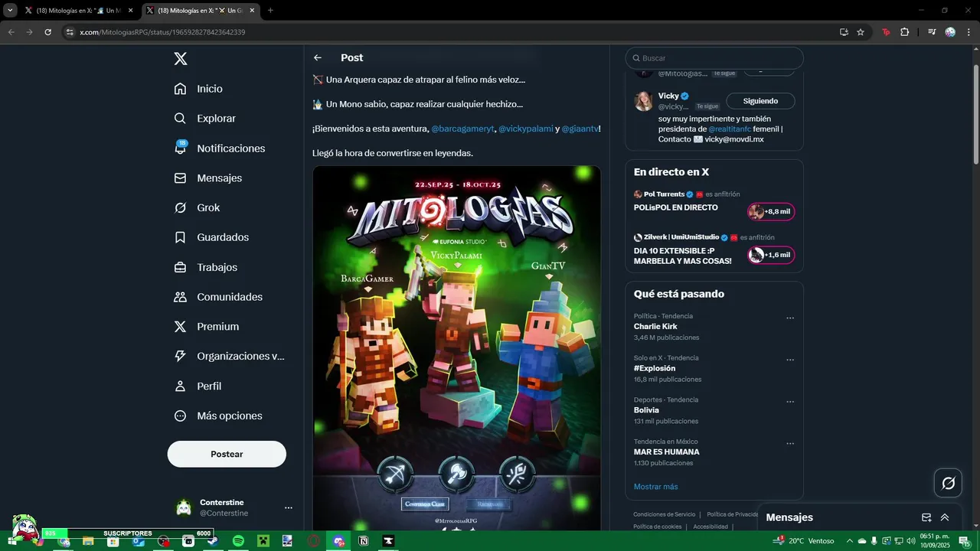The height and width of the screenshot is (551, 980).
Task: Open Comunidades in the sidebar
Action: pyautogui.click(x=218, y=297)
